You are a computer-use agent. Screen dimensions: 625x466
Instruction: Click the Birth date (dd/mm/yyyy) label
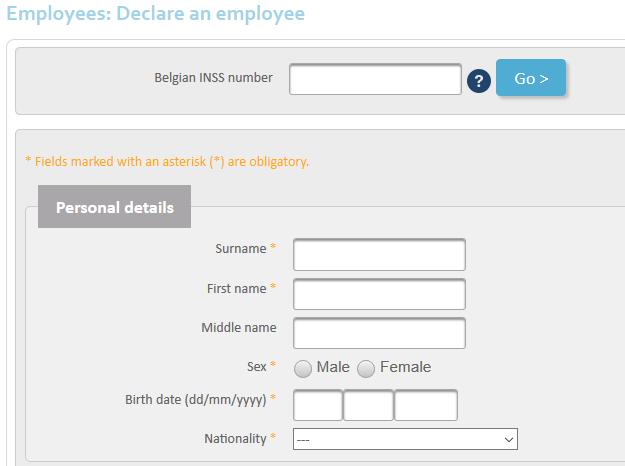[x=196, y=400]
